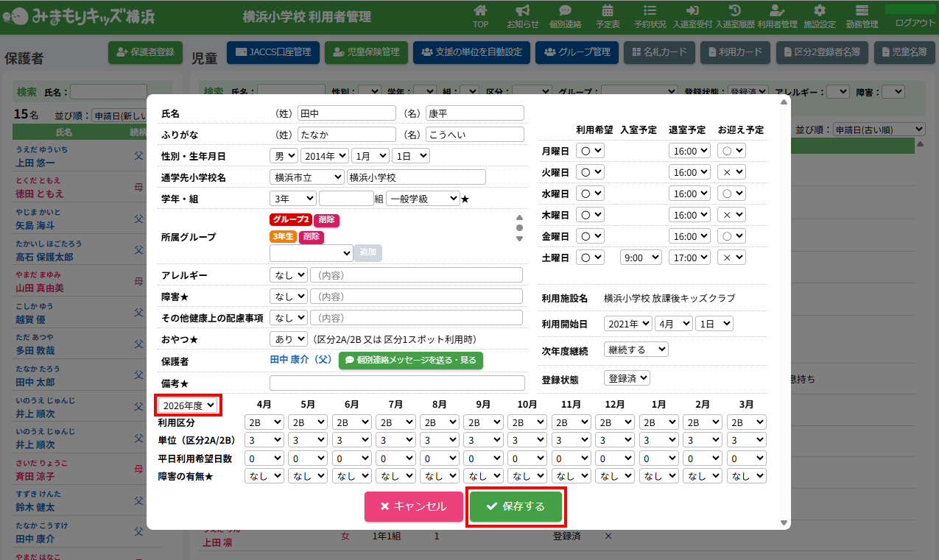This screenshot has height=560, width=939.
Task: Open 施設設定 gear icon
Action: 820,11
